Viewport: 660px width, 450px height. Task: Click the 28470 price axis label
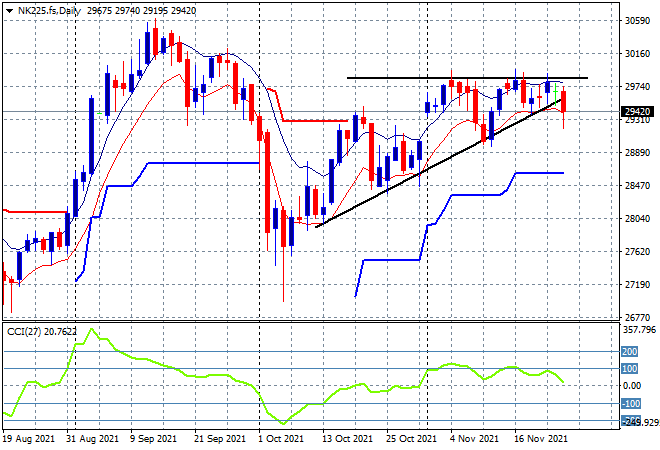[637, 185]
